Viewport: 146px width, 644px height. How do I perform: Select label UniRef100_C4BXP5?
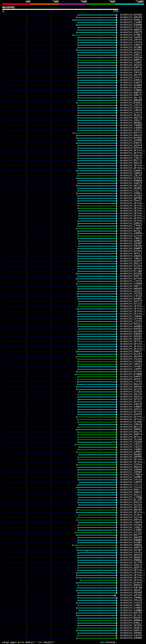tap(131, 482)
